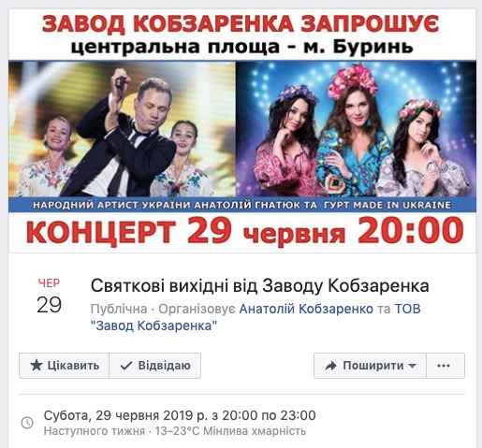The height and width of the screenshot is (448, 482).
Task: Click the Субота, 29 червня 2019 date line
Action: (x=180, y=415)
